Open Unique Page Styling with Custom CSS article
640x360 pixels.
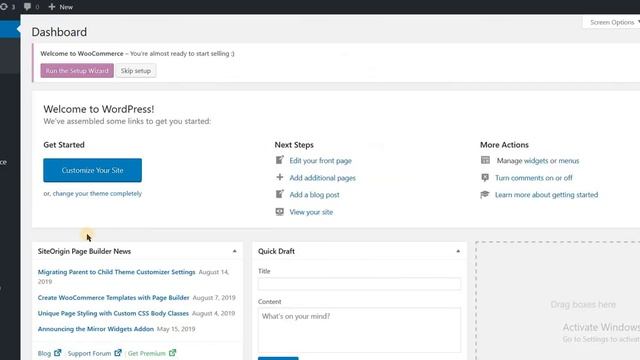[x=113, y=313]
